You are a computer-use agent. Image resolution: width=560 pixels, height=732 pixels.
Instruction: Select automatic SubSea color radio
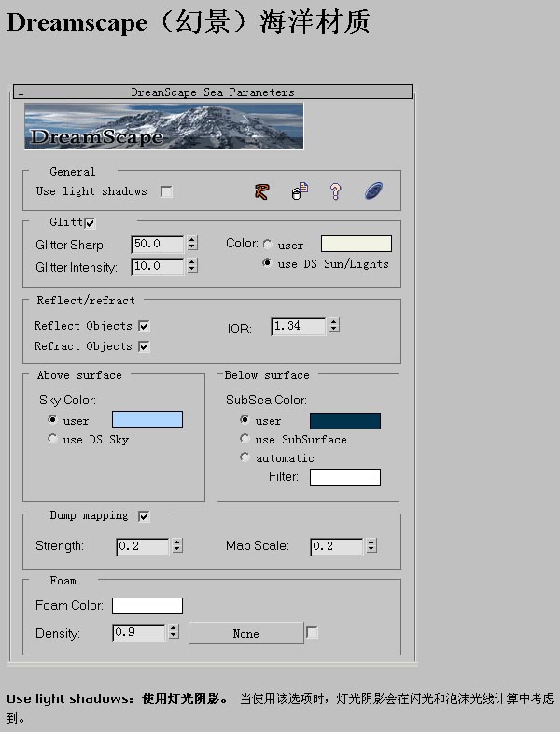click(245, 457)
